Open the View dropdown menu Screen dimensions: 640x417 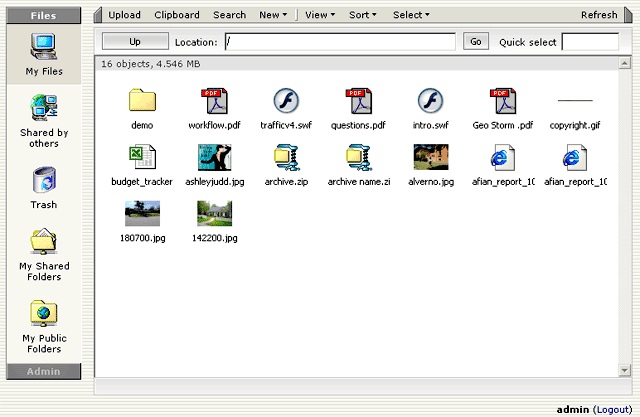pos(320,15)
